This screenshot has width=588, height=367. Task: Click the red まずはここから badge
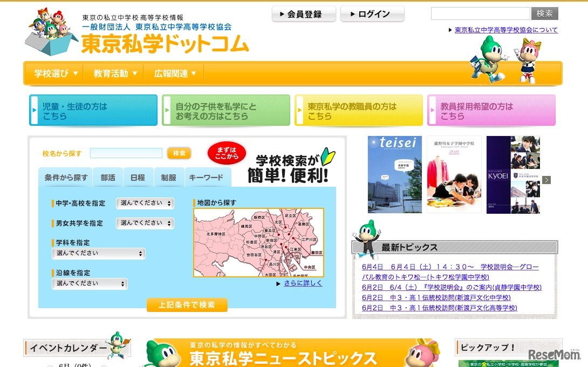[227, 153]
